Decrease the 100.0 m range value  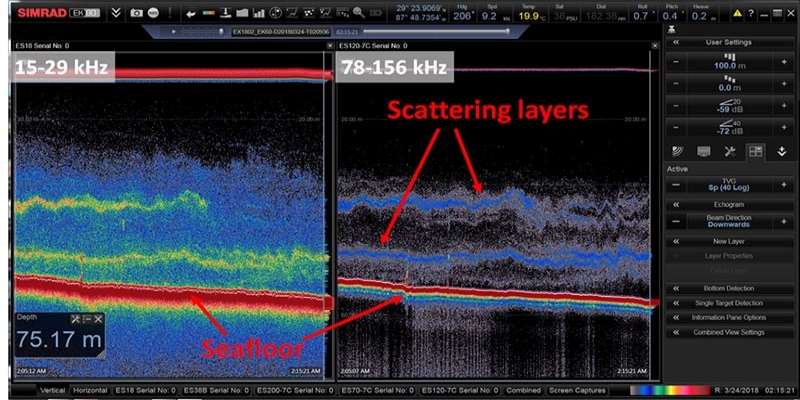(x=676, y=63)
